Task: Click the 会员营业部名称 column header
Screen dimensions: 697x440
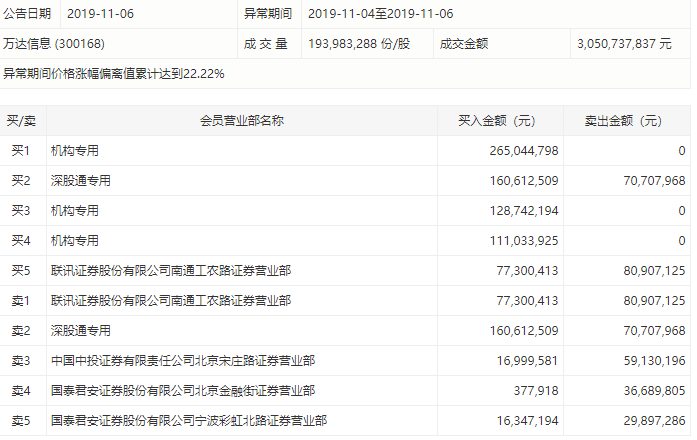Action: [242, 121]
